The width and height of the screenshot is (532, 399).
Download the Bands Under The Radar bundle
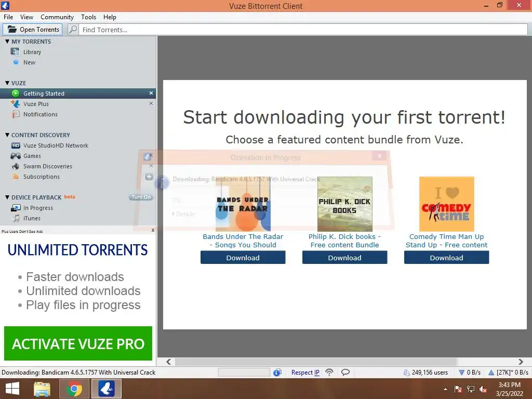pos(243,258)
